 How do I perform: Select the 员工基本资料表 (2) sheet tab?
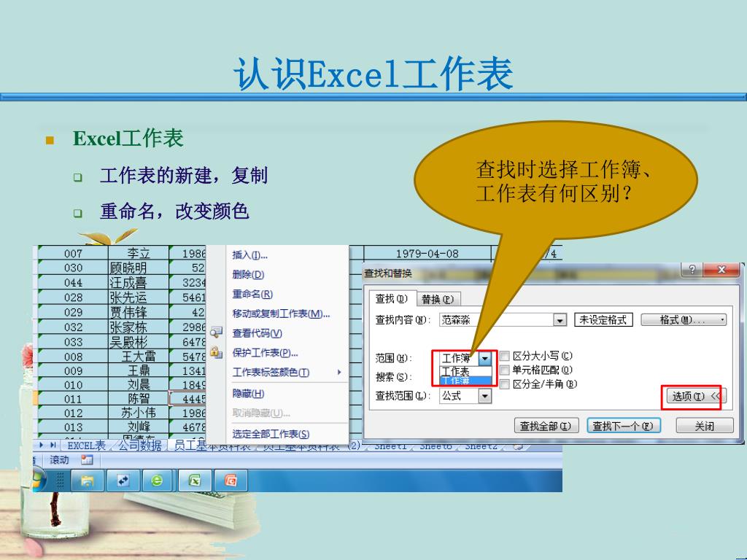(311, 446)
